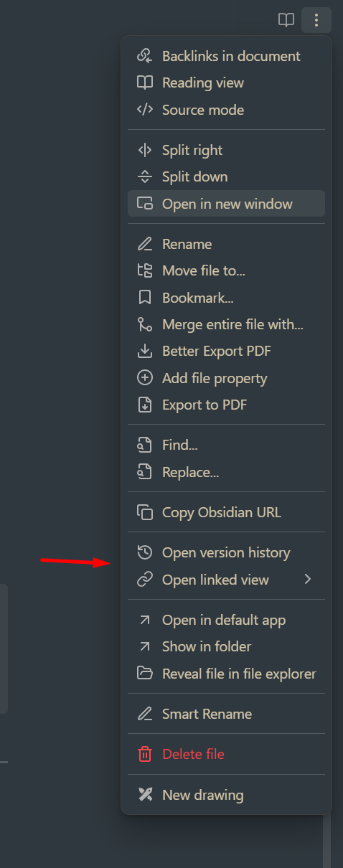The image size is (343, 868).
Task: Select Copy Obsidian URL entry
Action: [226, 512]
